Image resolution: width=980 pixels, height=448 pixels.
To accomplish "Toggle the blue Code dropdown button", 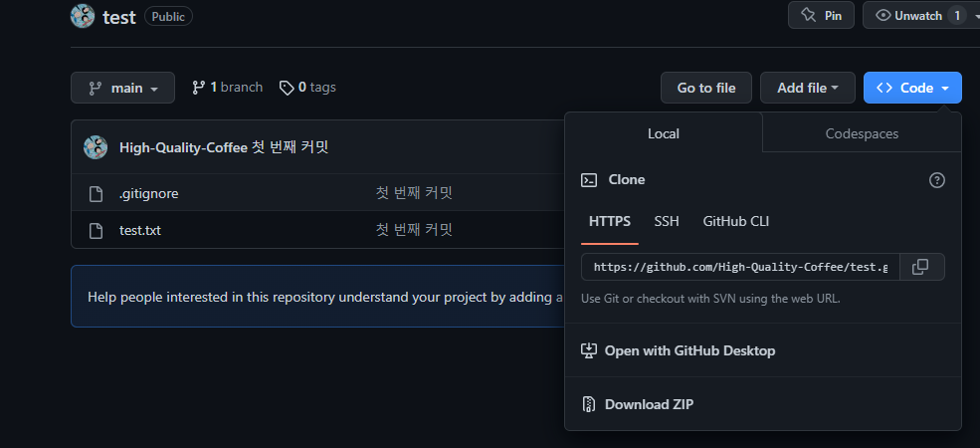I will tap(912, 88).
